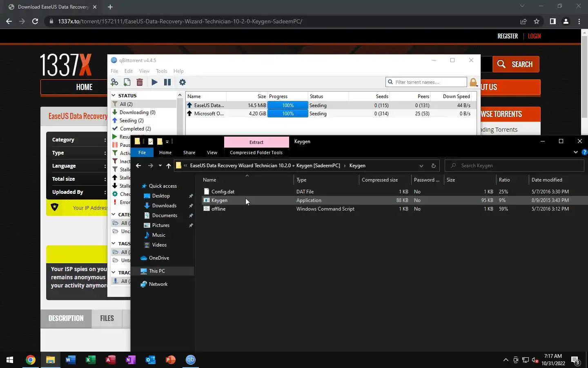Open the Home tab in Explorer ribbon

165,153
